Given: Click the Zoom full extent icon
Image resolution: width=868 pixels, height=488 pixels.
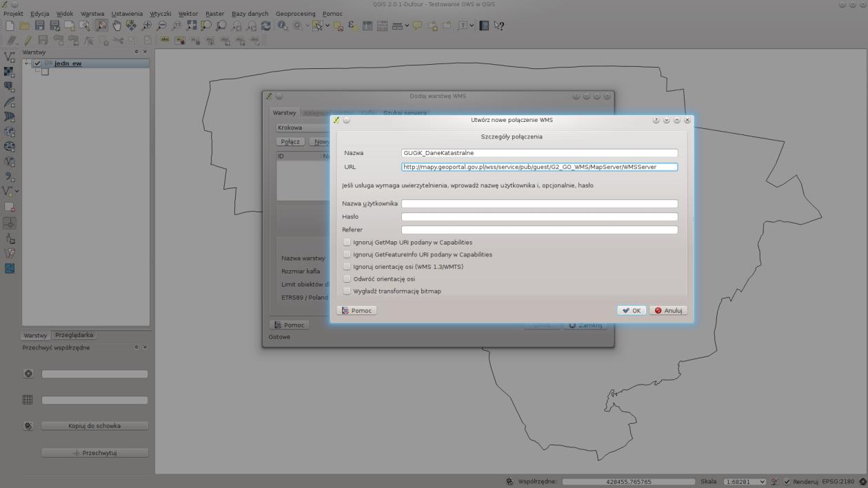Looking at the screenshot, I should 192,26.
